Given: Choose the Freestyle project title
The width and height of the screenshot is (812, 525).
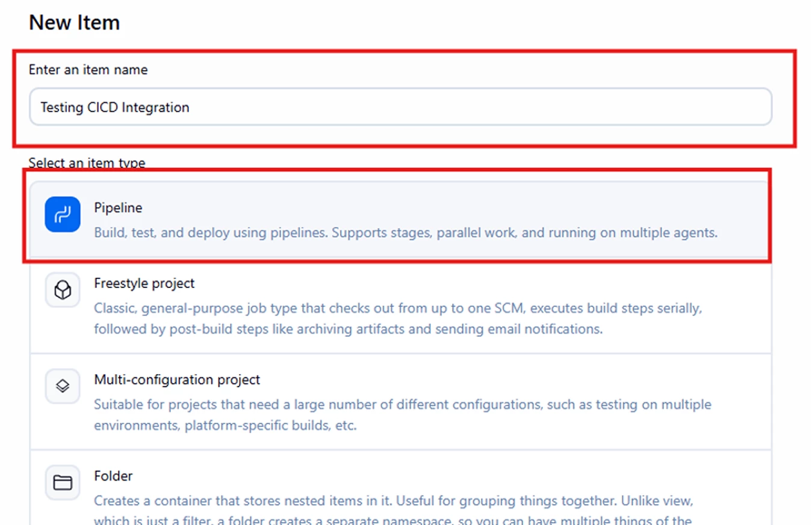Looking at the screenshot, I should (144, 283).
